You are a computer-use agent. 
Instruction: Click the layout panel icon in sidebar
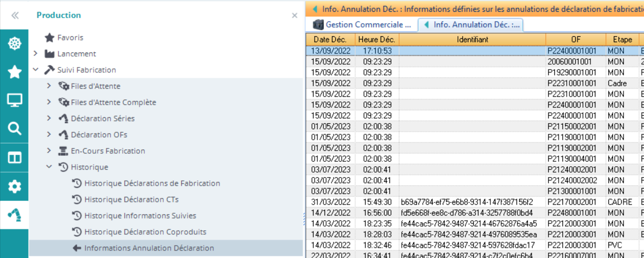pos(15,158)
